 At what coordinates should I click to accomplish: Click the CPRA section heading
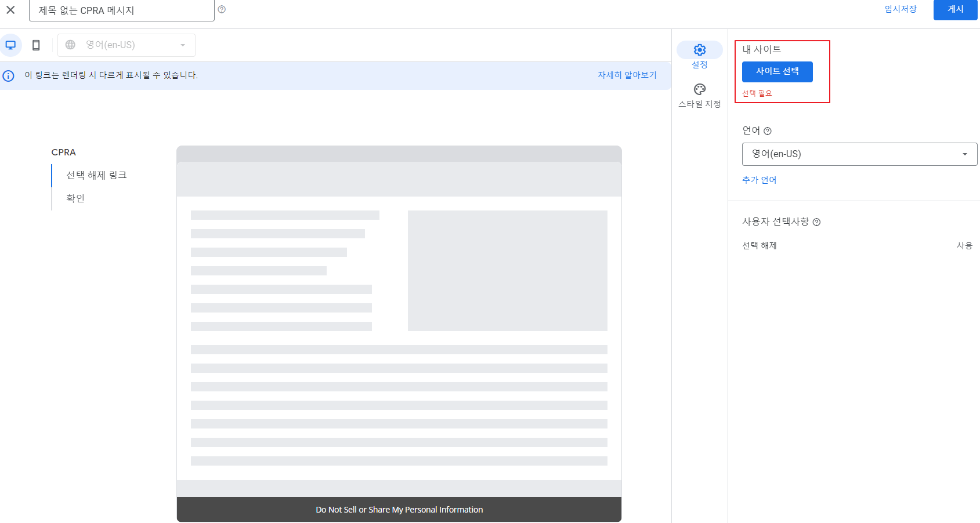(x=64, y=152)
